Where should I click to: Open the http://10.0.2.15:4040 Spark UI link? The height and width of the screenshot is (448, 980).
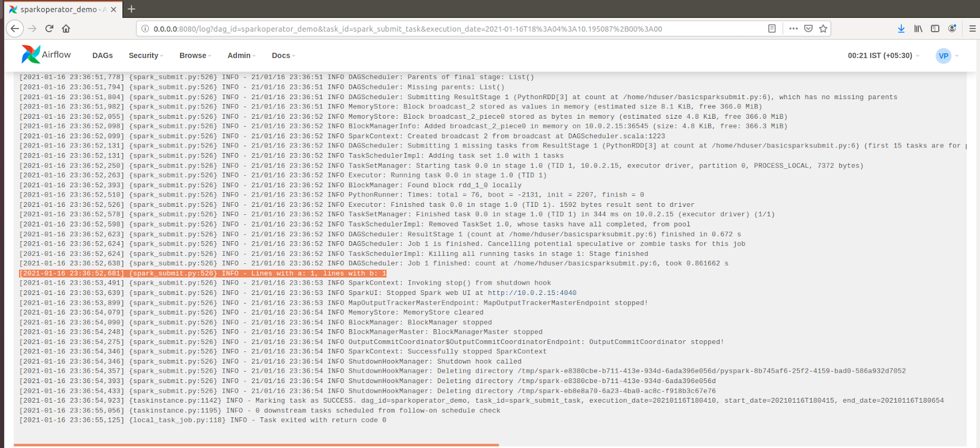(x=532, y=293)
